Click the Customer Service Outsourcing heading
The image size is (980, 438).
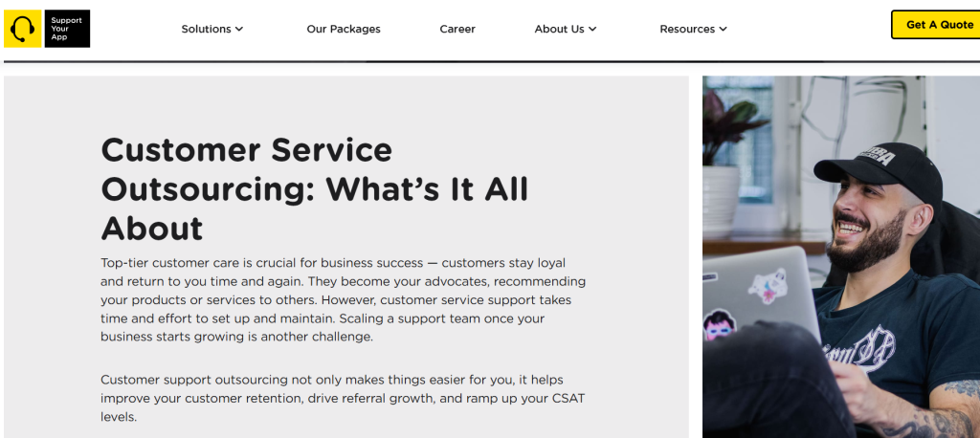point(315,188)
